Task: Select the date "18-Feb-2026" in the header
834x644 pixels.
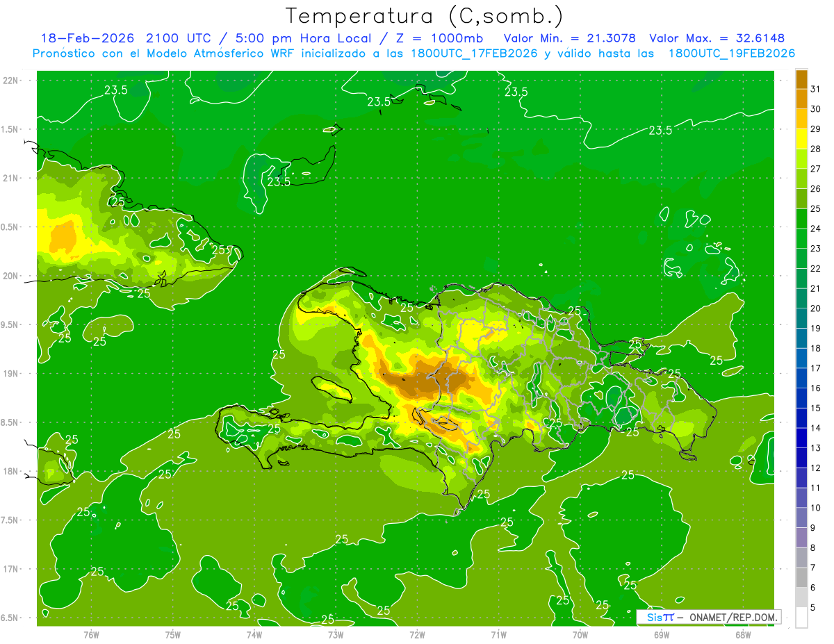Action: click(x=87, y=38)
